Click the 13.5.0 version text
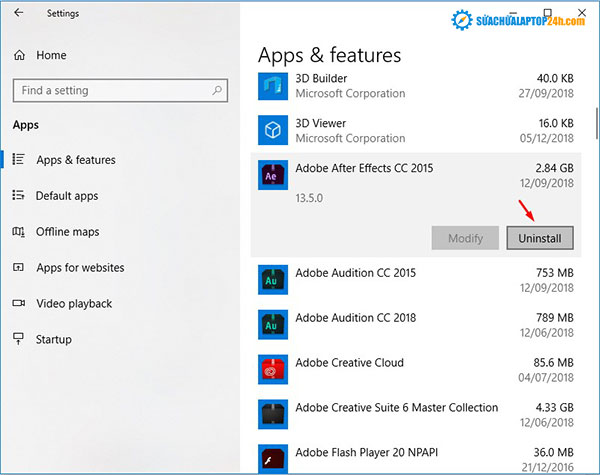The image size is (600, 475). pos(309,198)
